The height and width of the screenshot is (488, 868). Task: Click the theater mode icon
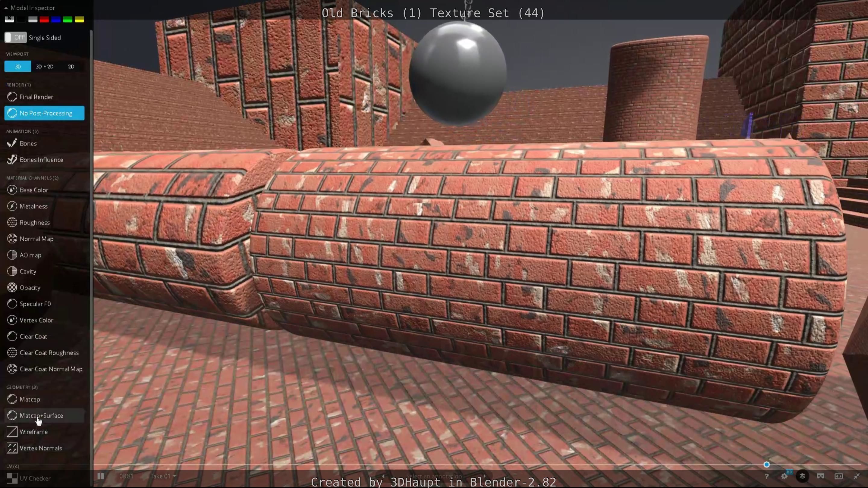[x=838, y=476]
